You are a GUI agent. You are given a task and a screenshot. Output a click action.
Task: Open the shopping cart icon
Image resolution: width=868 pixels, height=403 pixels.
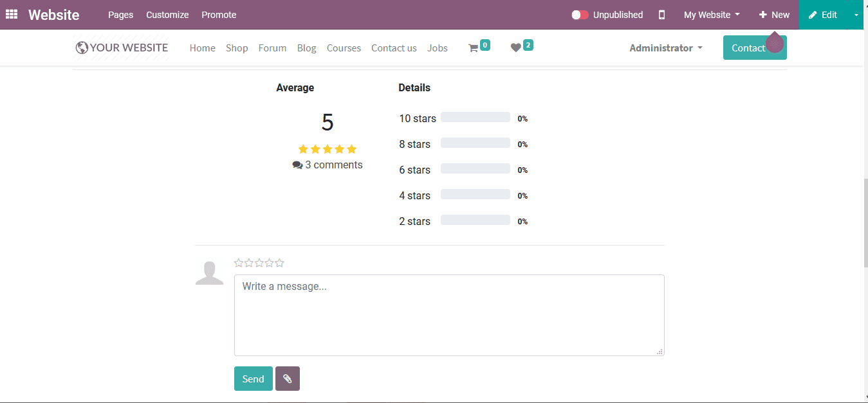tap(473, 48)
